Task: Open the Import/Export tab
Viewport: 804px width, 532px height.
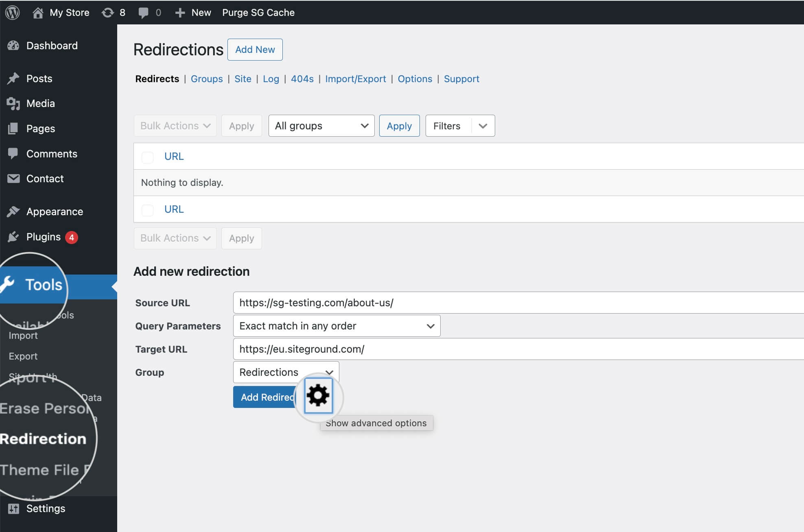Action: [x=354, y=78]
